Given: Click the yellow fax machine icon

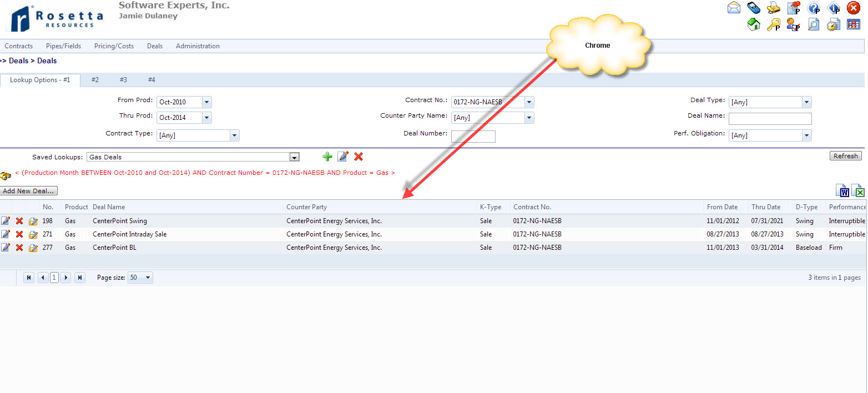Looking at the screenshot, I should point(774,8).
